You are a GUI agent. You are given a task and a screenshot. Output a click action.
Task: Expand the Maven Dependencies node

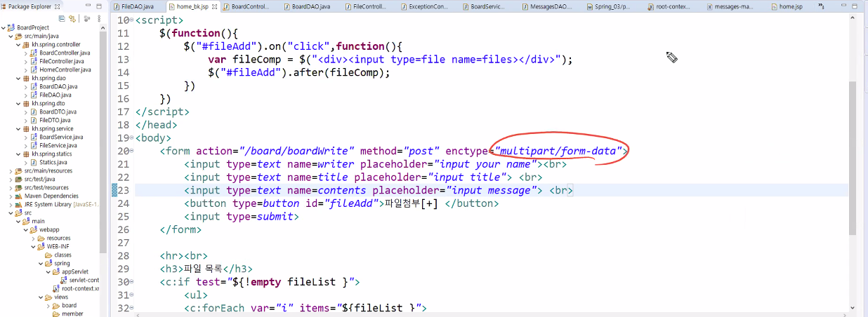point(11,196)
